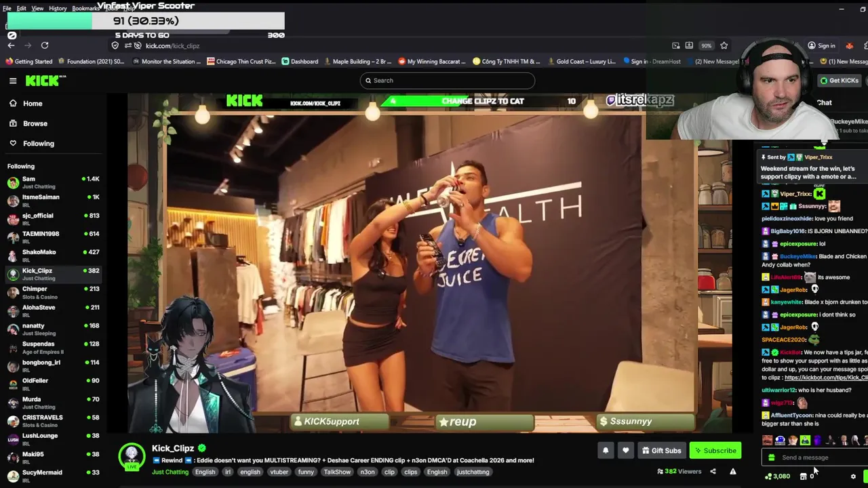
Task: Open the Gold Coast Luxury bookmark
Action: pyautogui.click(x=581, y=62)
